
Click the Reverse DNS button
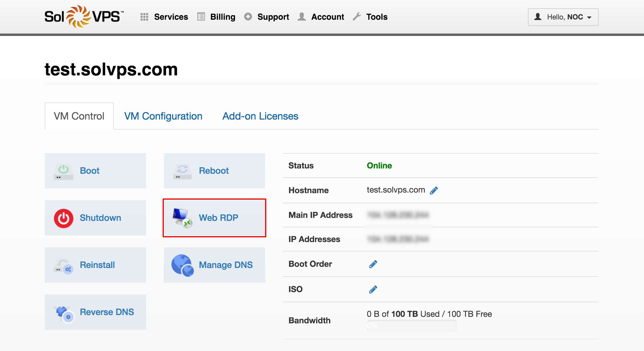point(95,312)
